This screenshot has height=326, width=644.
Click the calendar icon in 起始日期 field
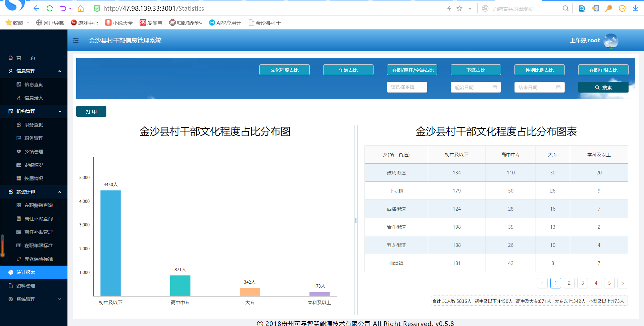point(494,87)
